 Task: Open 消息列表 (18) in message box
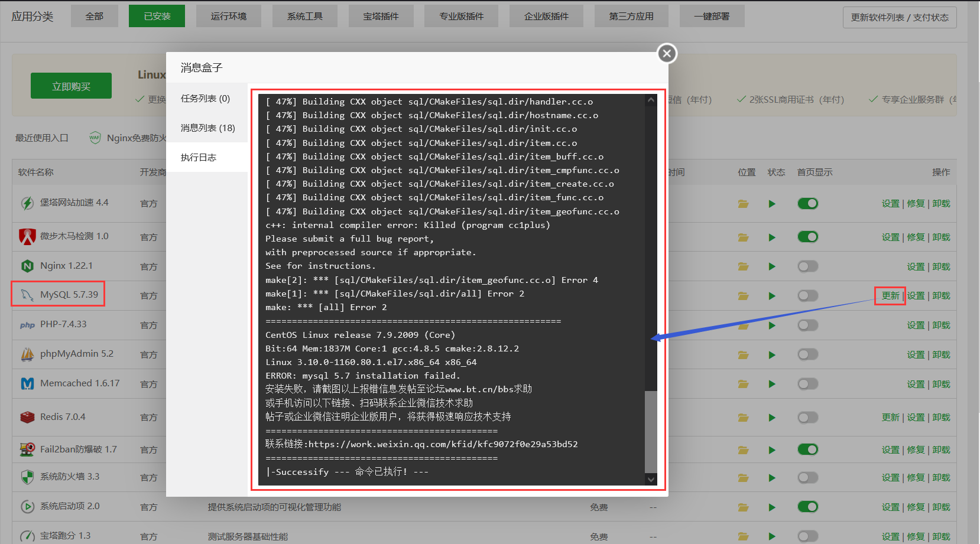click(206, 128)
